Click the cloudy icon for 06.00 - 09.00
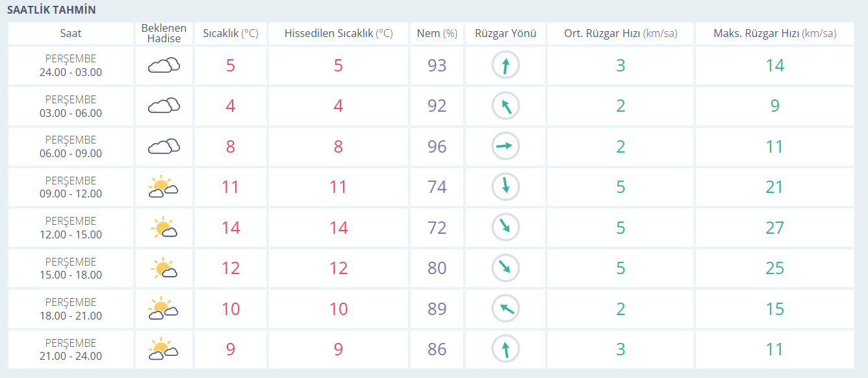Screen dimensions: 868x378 click(x=164, y=147)
